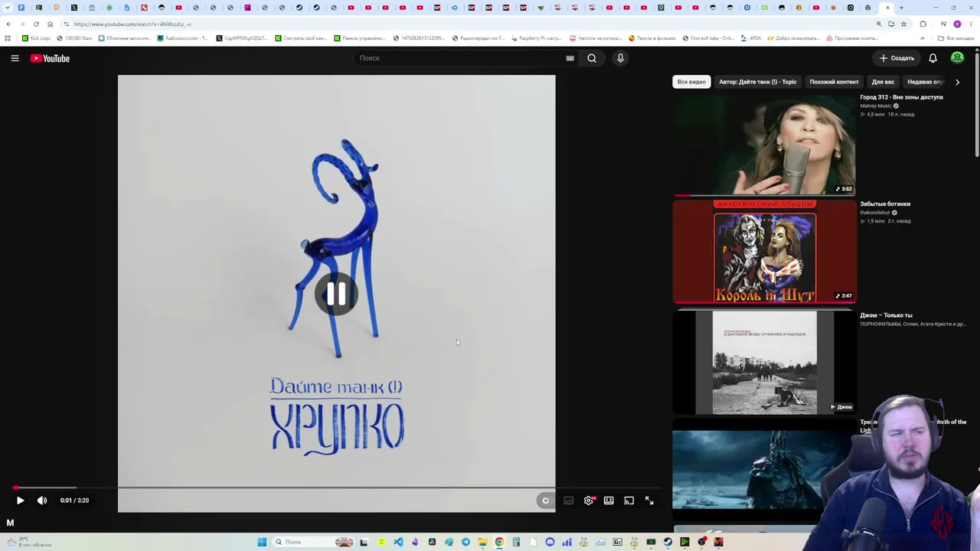The width and height of the screenshot is (980, 551).
Task: Open the weather widget showing 21°C
Action: tap(28, 542)
